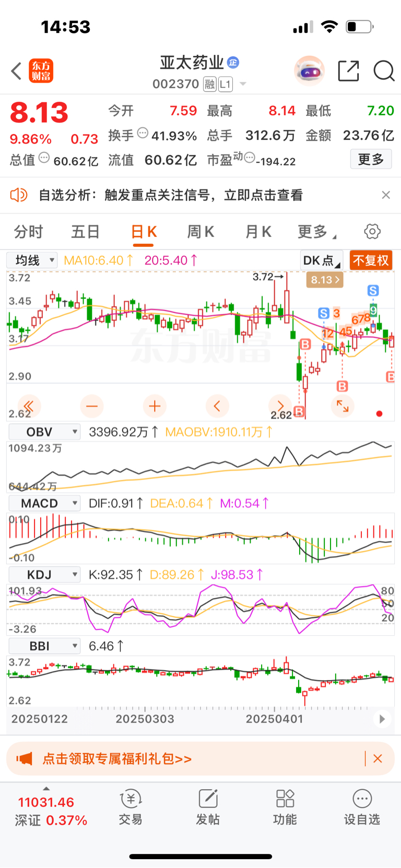Switch to 周K chart tab
This screenshot has height=868, width=401.
[x=201, y=232]
